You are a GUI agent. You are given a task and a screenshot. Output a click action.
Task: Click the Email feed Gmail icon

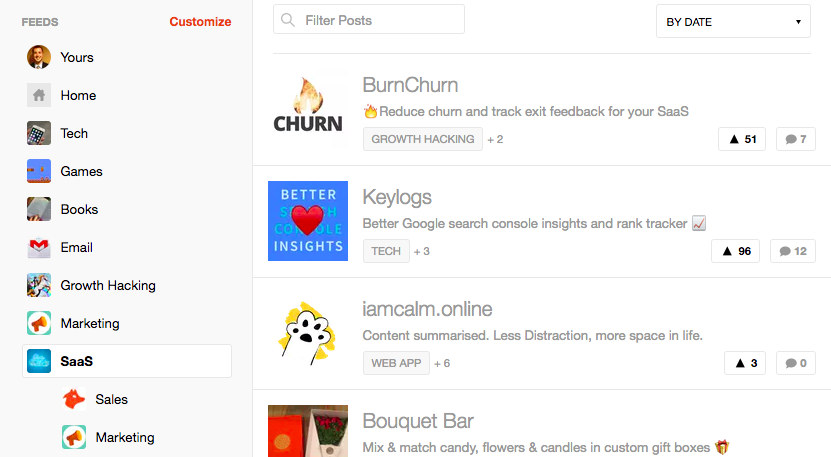point(39,247)
